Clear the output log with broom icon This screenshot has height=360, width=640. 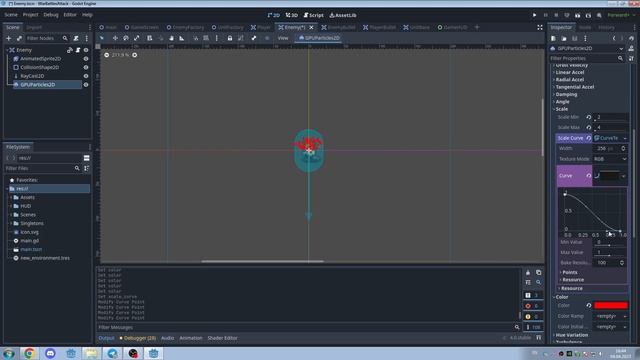pos(528,273)
